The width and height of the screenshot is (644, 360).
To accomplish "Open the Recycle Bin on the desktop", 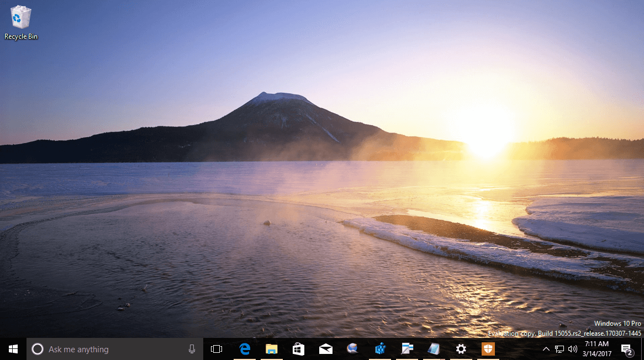I will [x=20, y=17].
